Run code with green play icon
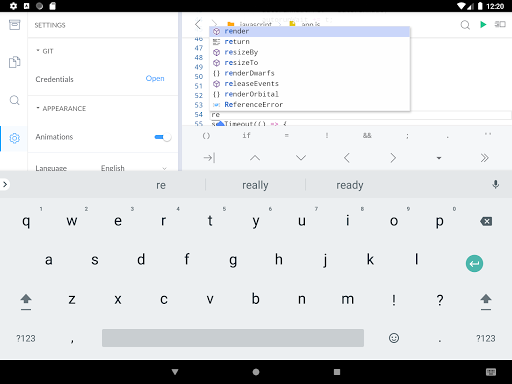Image resolution: width=512 pixels, height=384 pixels. [483, 24]
